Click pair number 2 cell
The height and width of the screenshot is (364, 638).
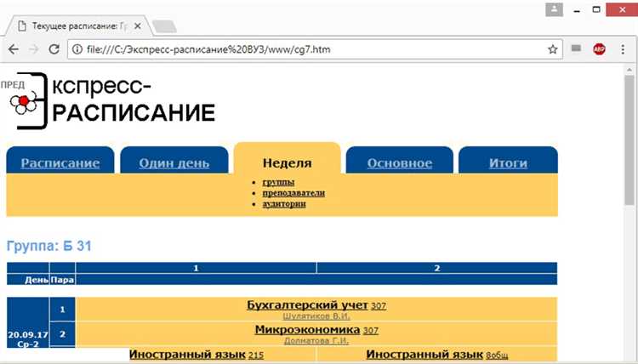(62, 334)
